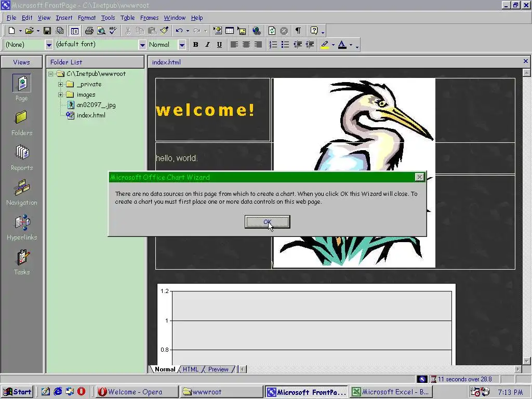The image size is (532, 399).
Task: Click the Insert Component icon
Action: 218,31
